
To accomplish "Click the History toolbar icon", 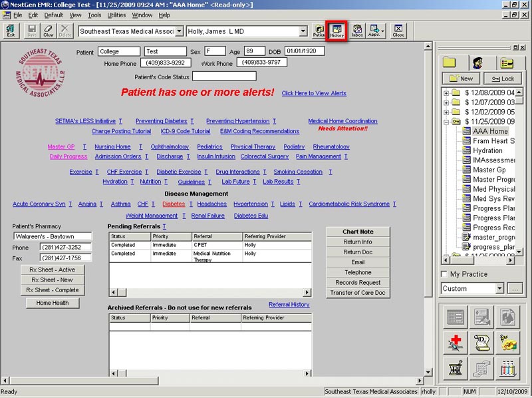I will click(336, 31).
